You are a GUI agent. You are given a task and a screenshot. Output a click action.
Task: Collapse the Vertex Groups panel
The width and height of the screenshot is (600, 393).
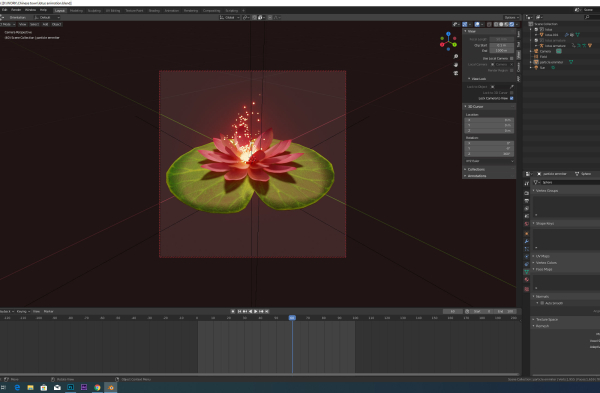pyautogui.click(x=534, y=191)
